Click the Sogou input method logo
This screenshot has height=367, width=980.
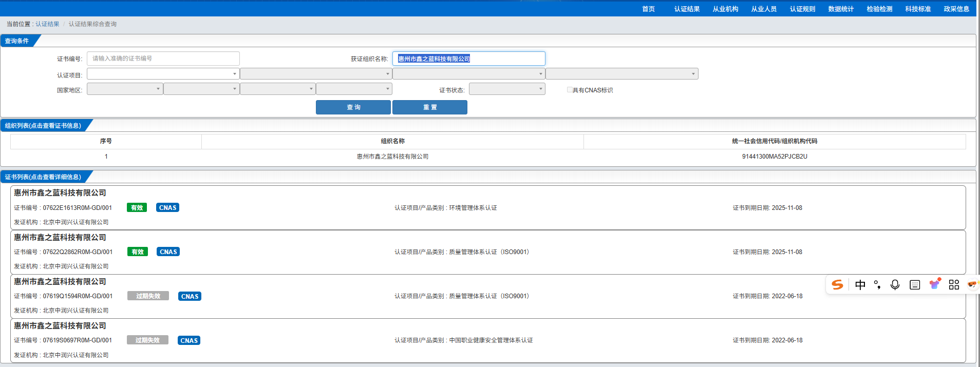837,285
